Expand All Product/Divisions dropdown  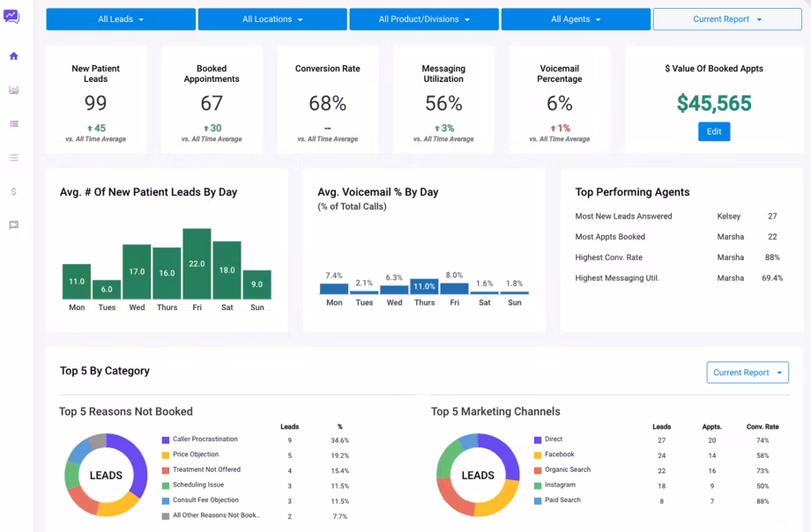[x=424, y=19]
